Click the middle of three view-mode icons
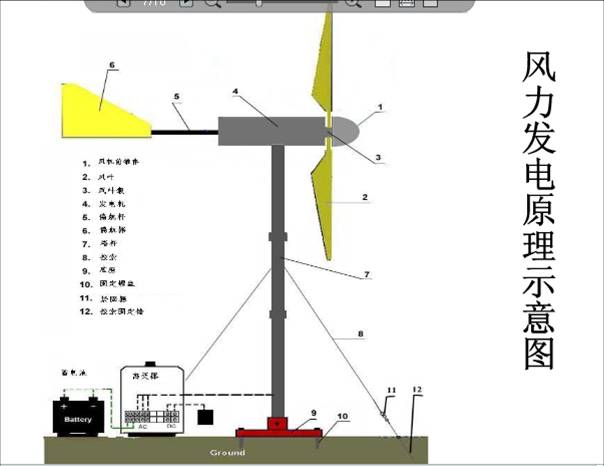Image resolution: width=604 pixels, height=466 pixels. click(407, 3)
